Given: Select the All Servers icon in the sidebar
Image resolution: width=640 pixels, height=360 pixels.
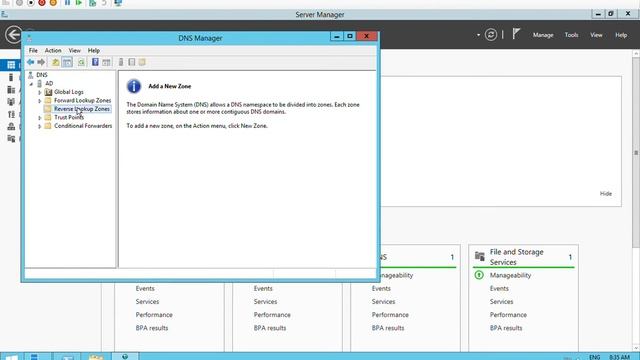Looking at the screenshot, I should coord(11,90).
